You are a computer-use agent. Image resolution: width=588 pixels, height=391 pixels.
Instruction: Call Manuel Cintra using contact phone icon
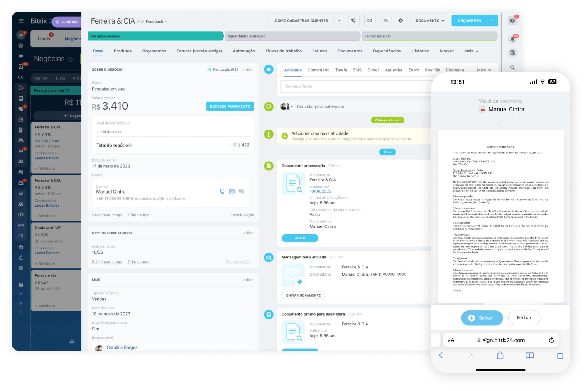coord(222,191)
